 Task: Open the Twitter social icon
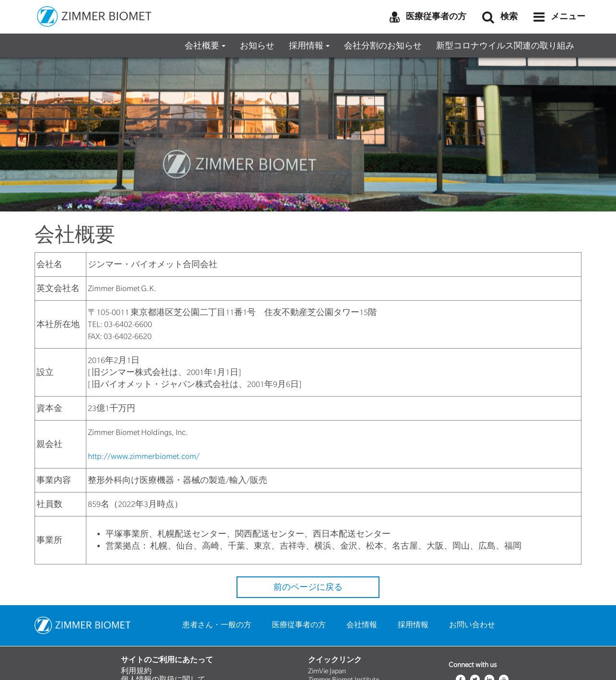click(x=475, y=678)
